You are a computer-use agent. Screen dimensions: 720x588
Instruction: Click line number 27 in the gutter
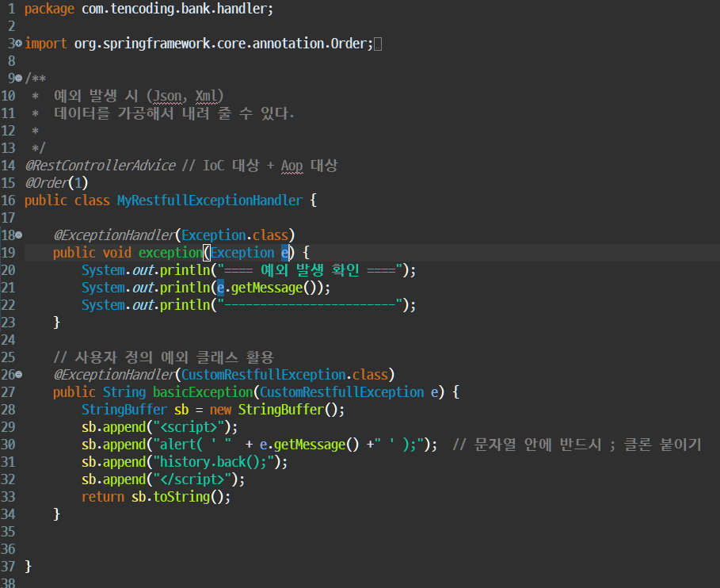click(x=8, y=392)
